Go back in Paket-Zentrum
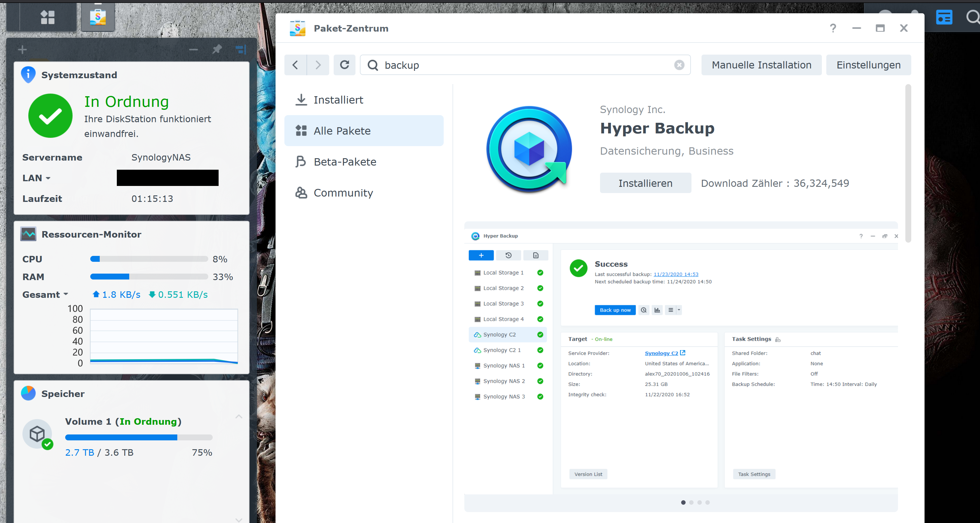 (295, 65)
